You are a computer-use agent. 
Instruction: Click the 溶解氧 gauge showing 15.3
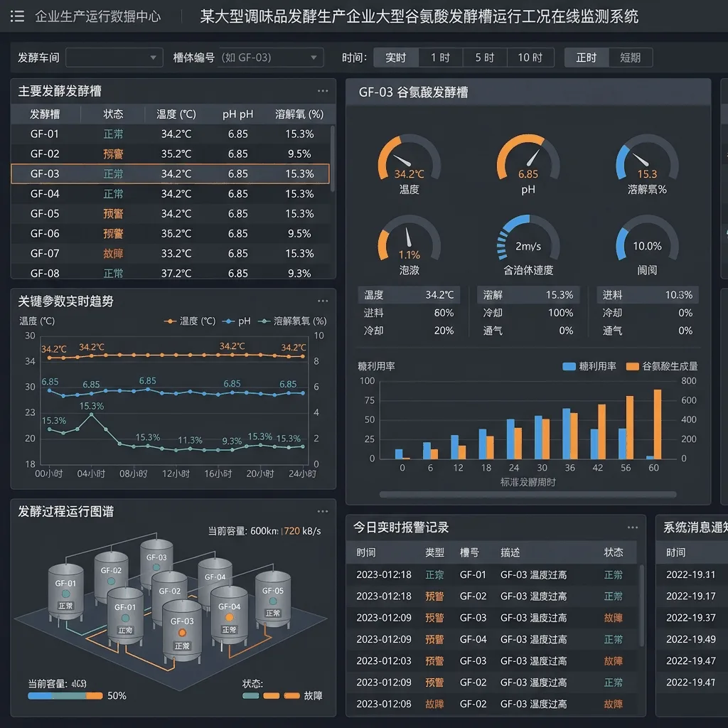click(x=647, y=164)
